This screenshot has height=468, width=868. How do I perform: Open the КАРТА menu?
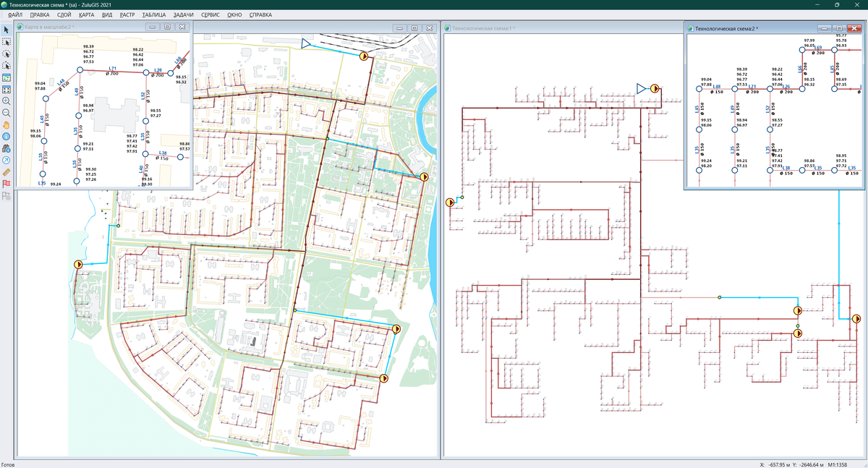click(x=86, y=14)
